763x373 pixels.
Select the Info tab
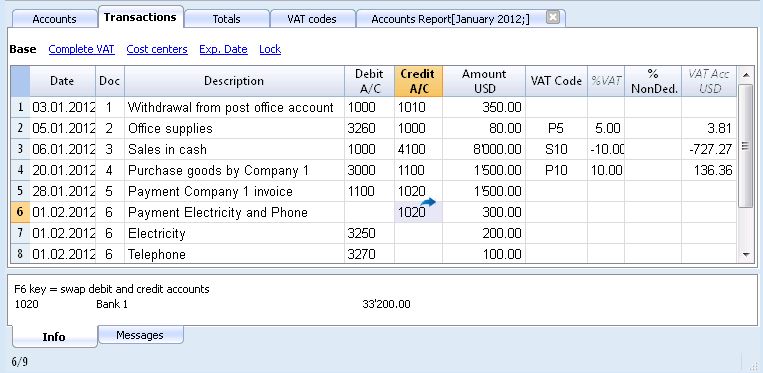pyautogui.click(x=54, y=337)
